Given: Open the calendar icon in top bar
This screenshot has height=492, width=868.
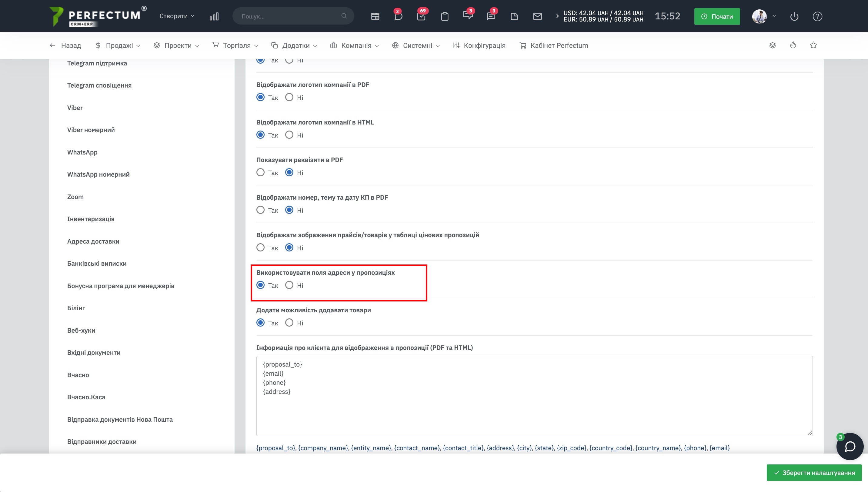Looking at the screenshot, I should [375, 16].
